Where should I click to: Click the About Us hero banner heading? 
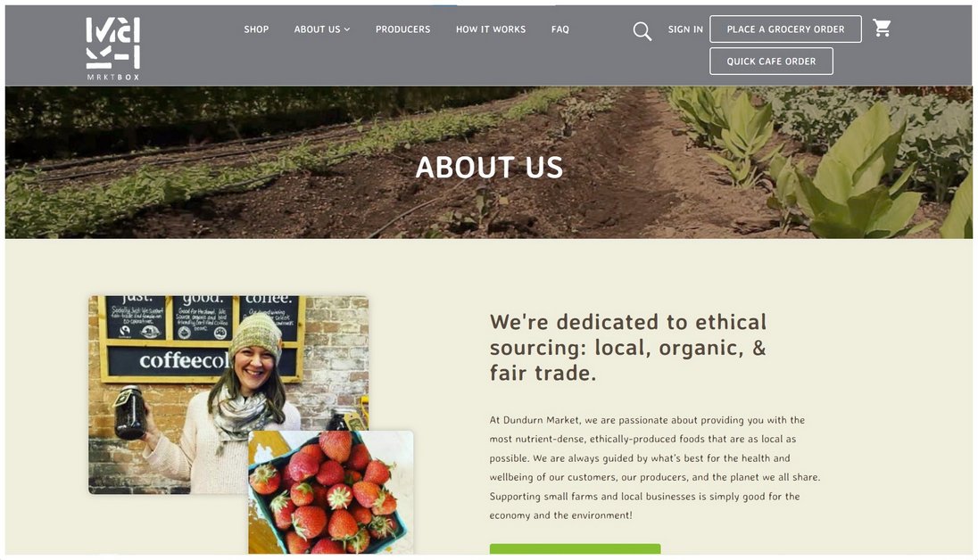[489, 167]
